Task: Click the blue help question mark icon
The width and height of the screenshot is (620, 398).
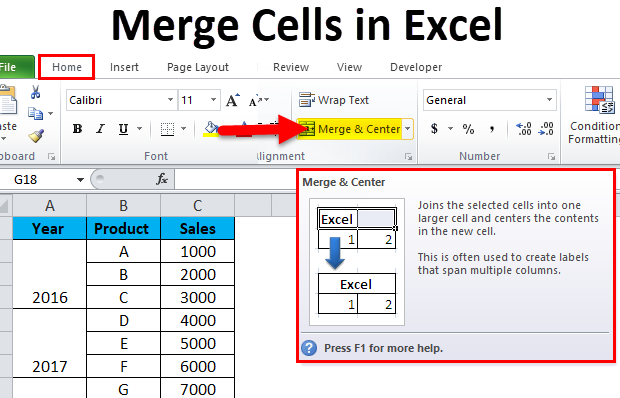Action: coord(309,348)
